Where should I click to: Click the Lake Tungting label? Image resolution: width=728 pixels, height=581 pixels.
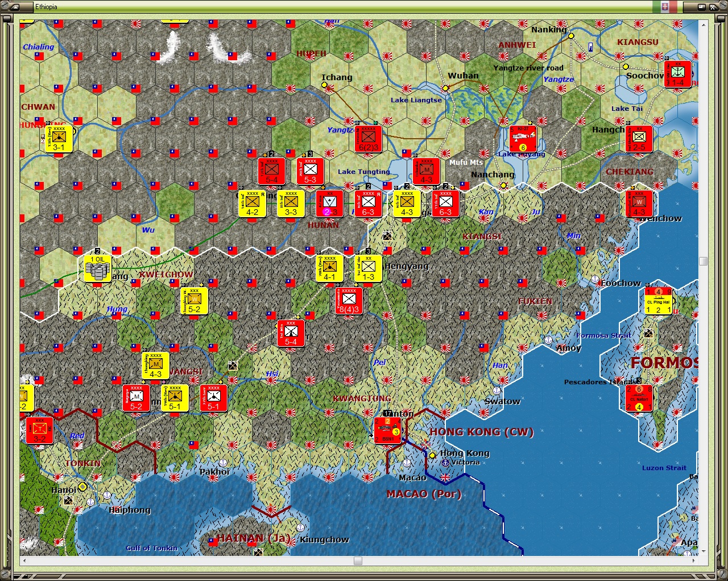pos(364,172)
